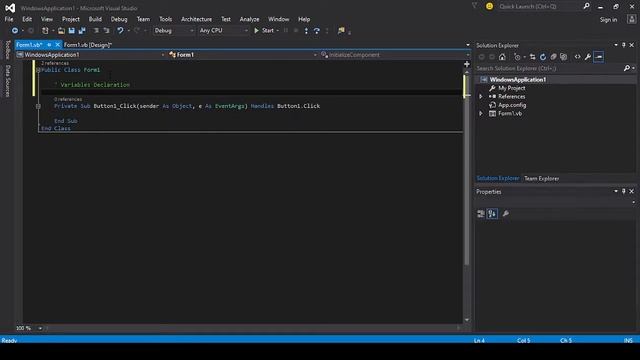
Task: Click the editor vertical scrollbar thumb
Action: [466, 170]
